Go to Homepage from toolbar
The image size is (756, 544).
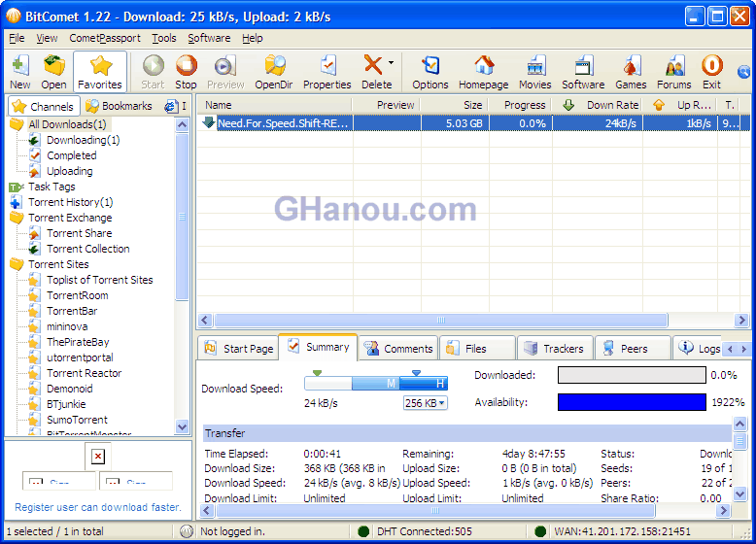coord(484,72)
